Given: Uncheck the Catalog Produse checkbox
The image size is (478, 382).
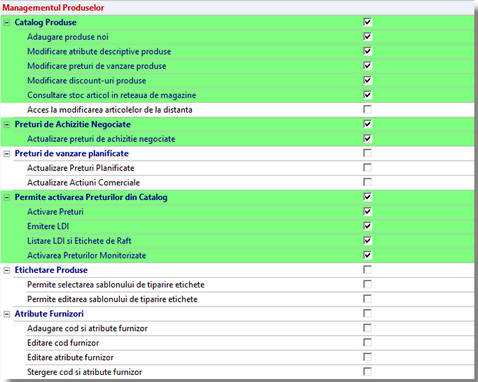Looking at the screenshot, I should click(367, 22).
